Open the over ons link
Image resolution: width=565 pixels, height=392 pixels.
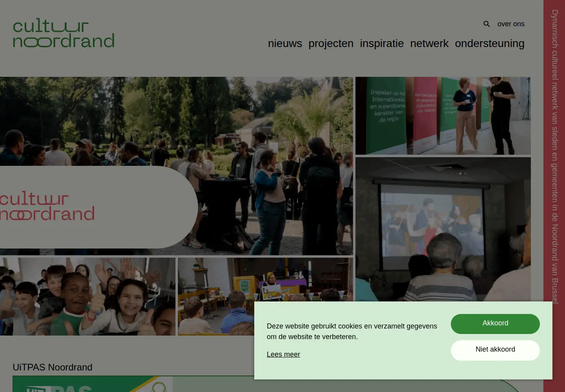(x=511, y=24)
